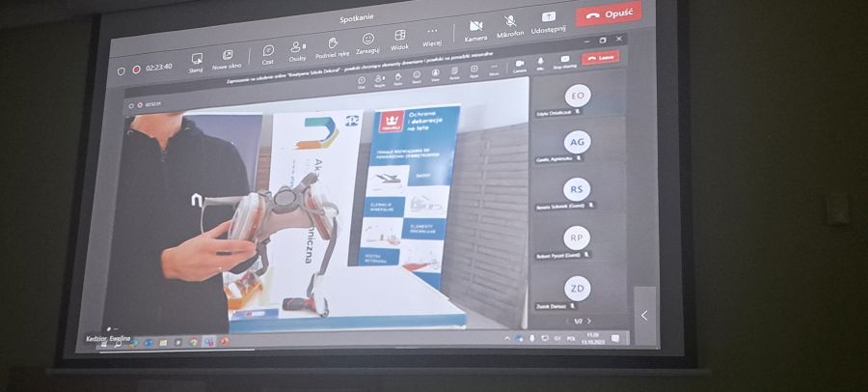Open View in the shared window
The height and width of the screenshot is (392, 868).
435,75
